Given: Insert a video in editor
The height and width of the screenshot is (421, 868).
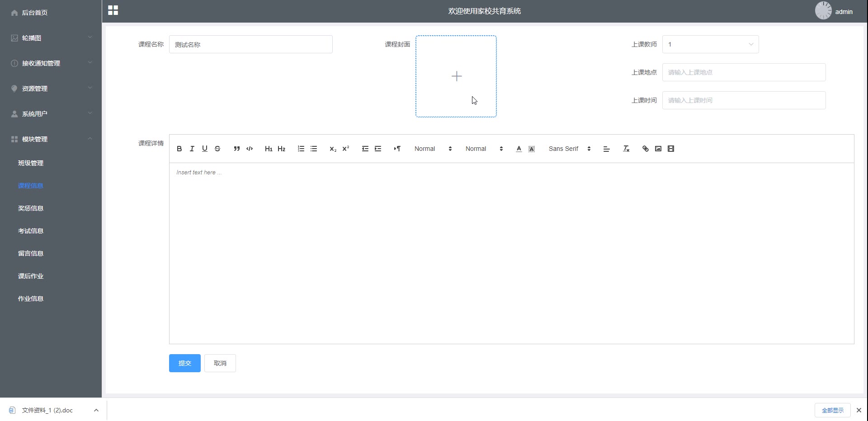Looking at the screenshot, I should click(x=671, y=149).
